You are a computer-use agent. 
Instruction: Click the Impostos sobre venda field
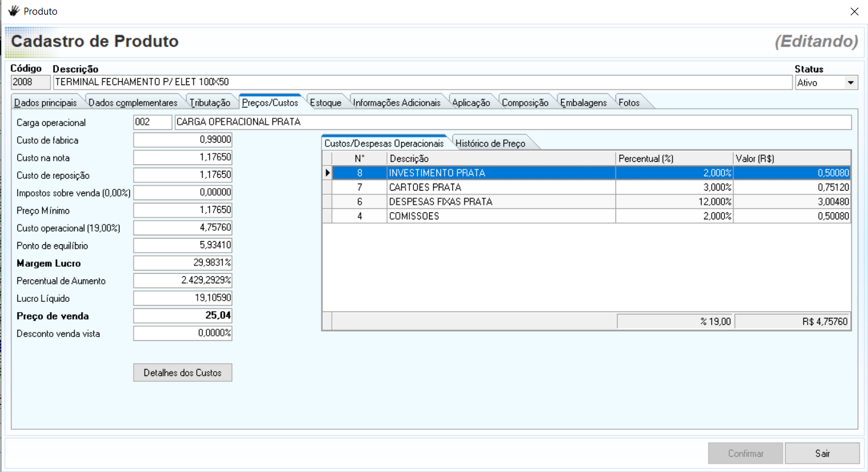(x=183, y=193)
